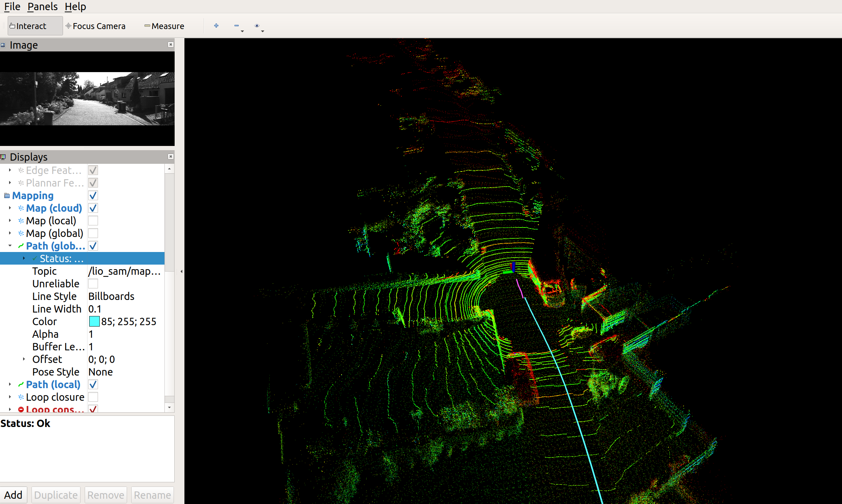The height and width of the screenshot is (504, 842).
Task: Choose the Measure tool
Action: [164, 26]
